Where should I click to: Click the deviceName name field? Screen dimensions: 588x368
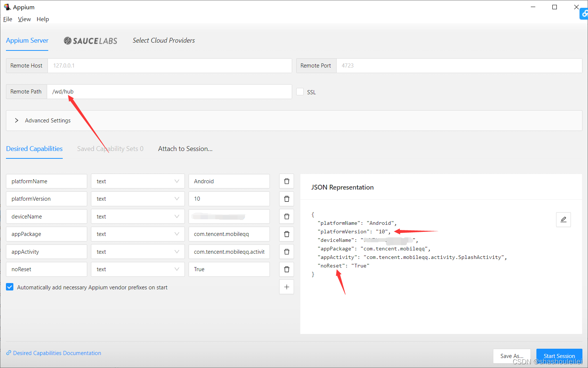click(46, 217)
